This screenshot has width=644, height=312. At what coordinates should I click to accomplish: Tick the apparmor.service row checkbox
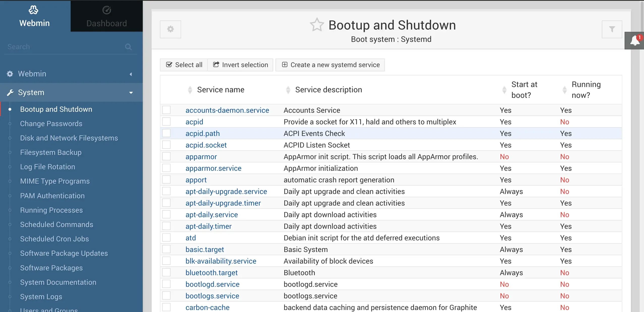(x=166, y=168)
